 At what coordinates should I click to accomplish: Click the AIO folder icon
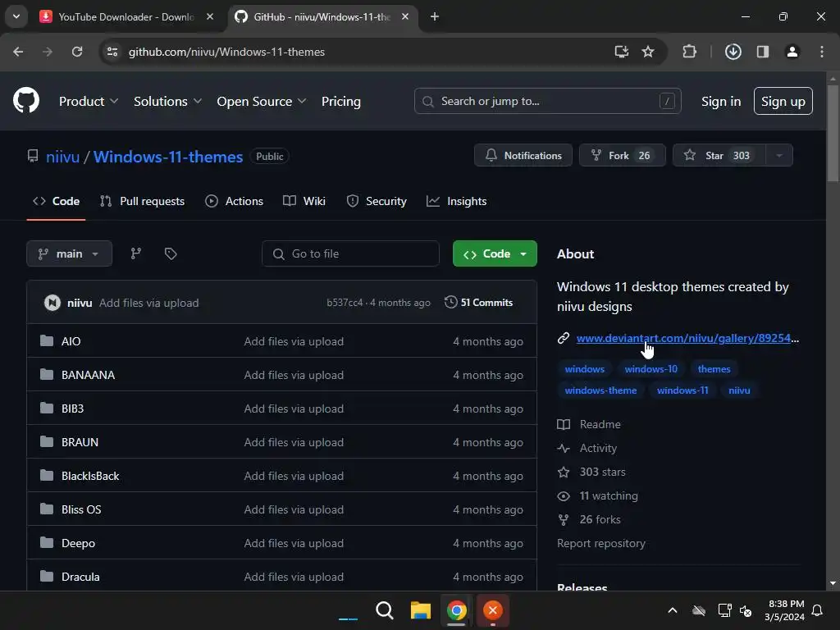(x=47, y=340)
